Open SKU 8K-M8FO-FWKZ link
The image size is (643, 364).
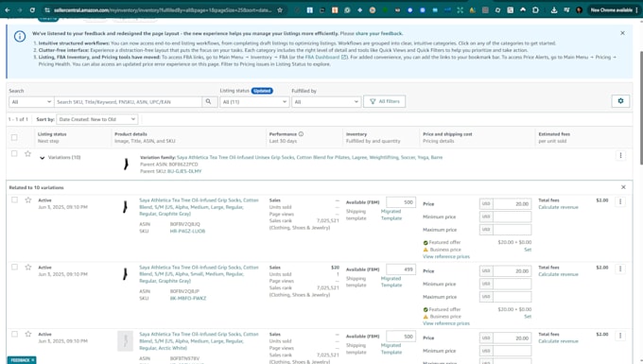tap(188, 298)
